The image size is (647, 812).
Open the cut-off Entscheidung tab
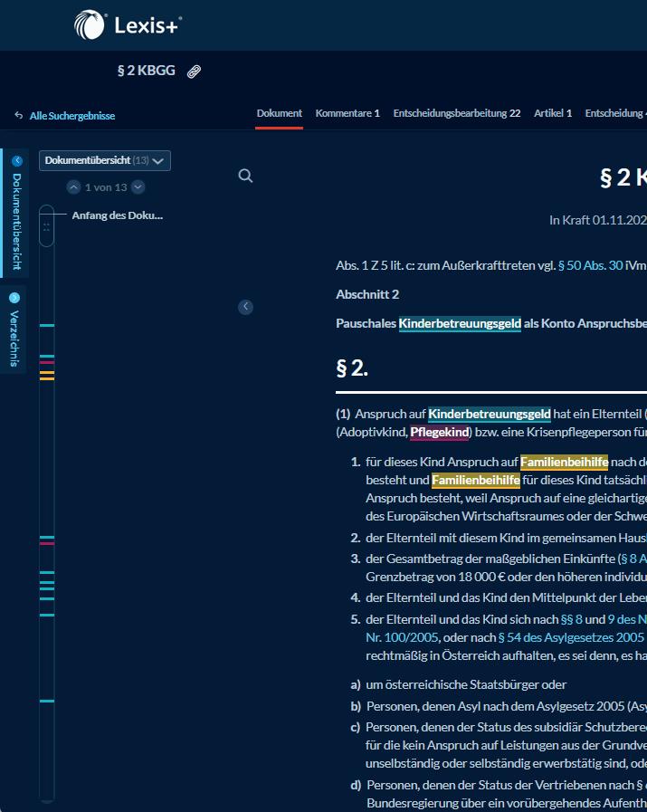click(x=615, y=113)
